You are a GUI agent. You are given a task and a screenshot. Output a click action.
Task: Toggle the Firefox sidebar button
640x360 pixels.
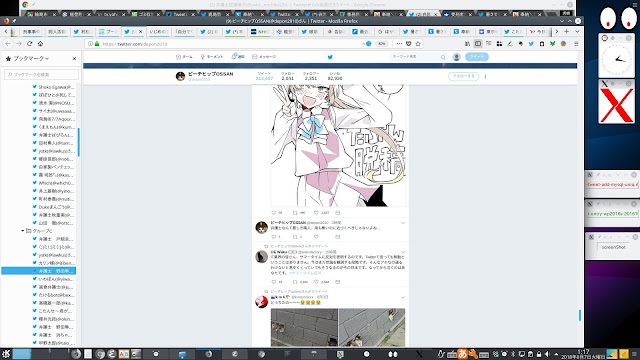tap(478, 44)
